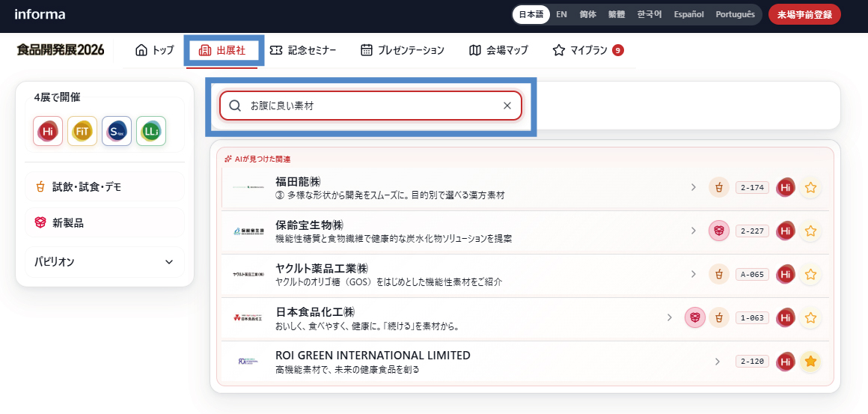
Task: Switch language to 简体
Action: (x=588, y=15)
